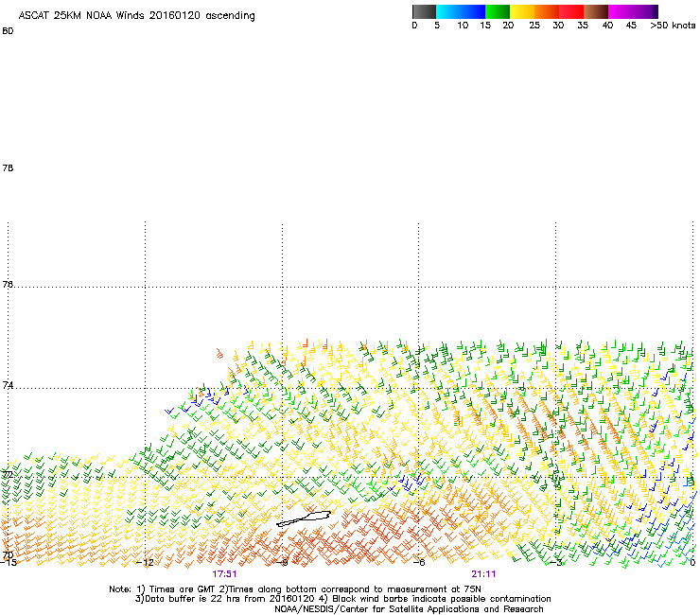Click the '>50 knots' legend label
Screen dimensions: 700x615
[673, 26]
